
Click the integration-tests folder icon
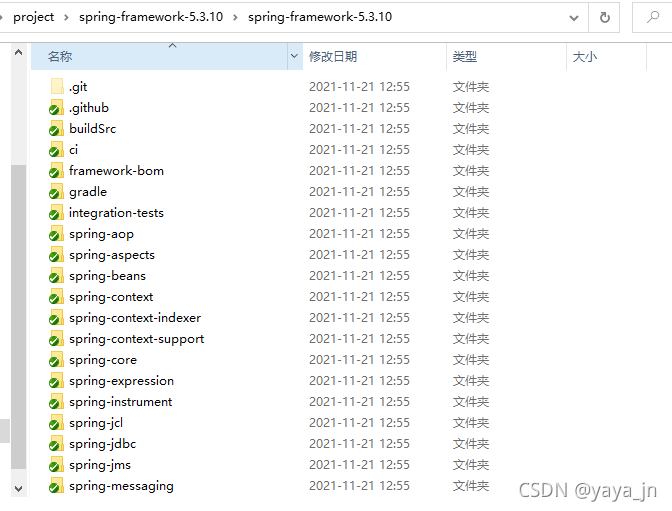(x=57, y=212)
